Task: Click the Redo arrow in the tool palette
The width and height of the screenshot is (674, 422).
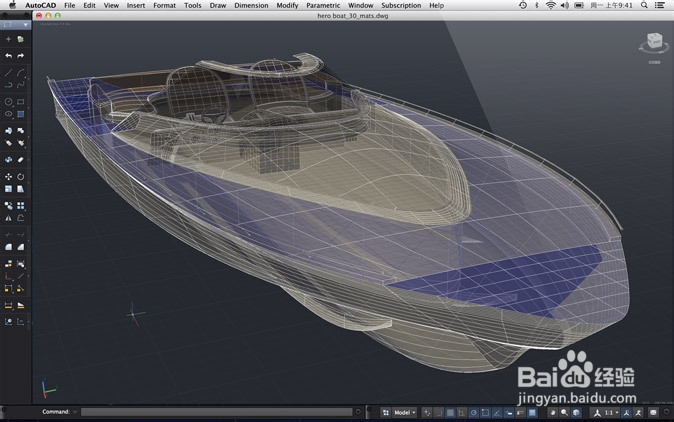Action: coord(21,56)
